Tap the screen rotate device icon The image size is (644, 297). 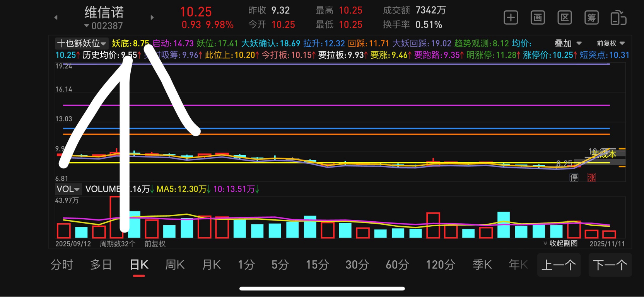618,18
